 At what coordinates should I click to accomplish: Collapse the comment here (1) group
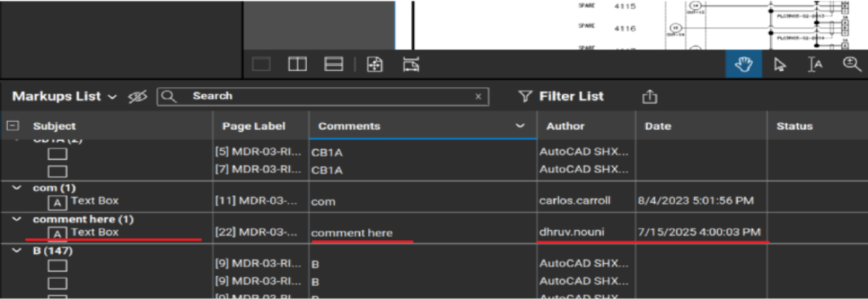(15, 219)
